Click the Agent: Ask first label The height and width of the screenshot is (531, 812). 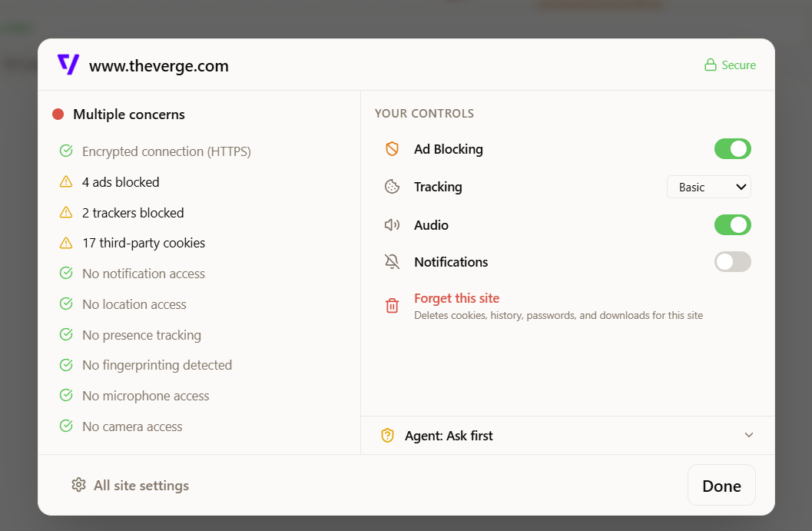[449, 436]
